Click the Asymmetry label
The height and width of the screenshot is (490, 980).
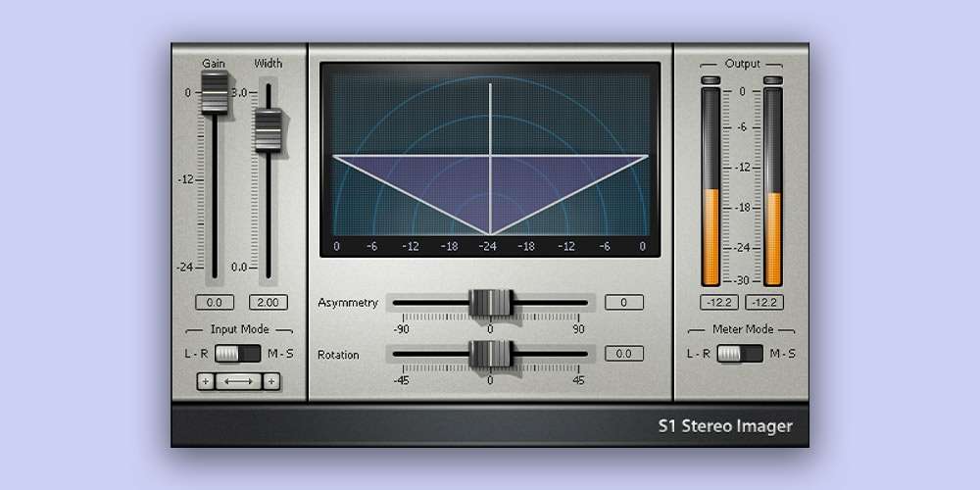click(348, 303)
